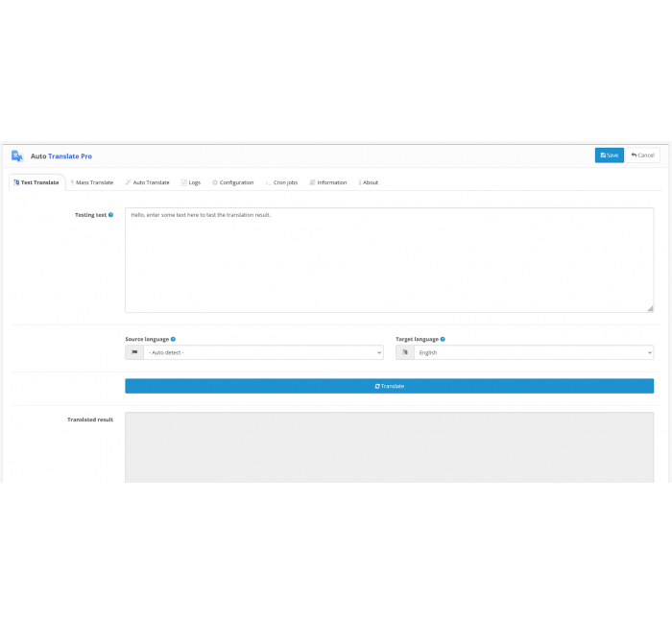
Task: Open the Test Translate tab
Action: 36,182
